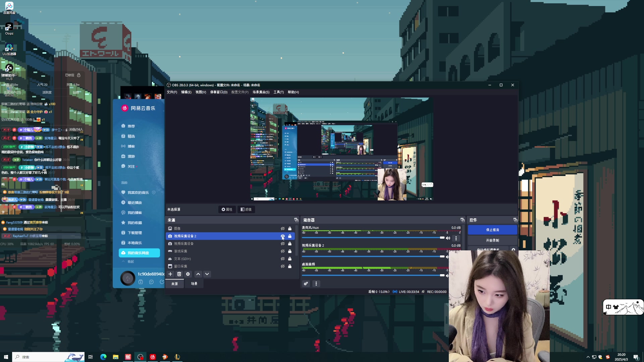
Task: Open the 文件(F) menu in OBS
Action: 172,92
